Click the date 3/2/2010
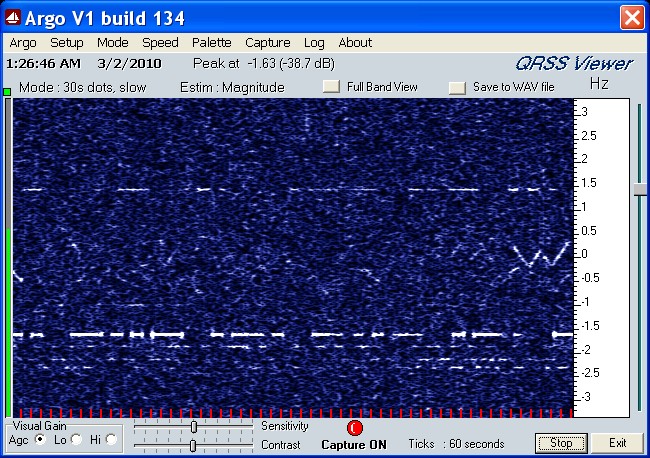Image resolution: width=650 pixels, height=458 pixels. click(129, 63)
